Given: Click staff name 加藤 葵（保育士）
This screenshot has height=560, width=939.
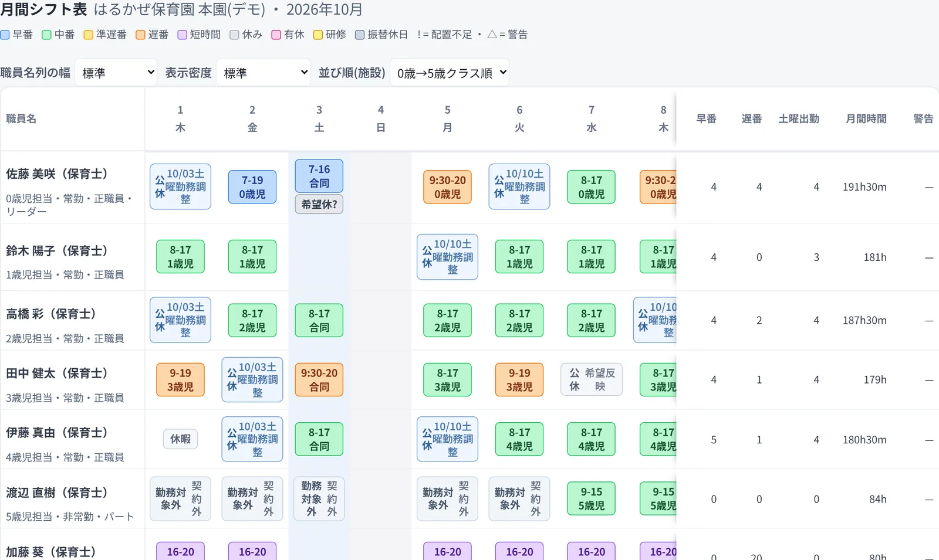Looking at the screenshot, I should (51, 552).
